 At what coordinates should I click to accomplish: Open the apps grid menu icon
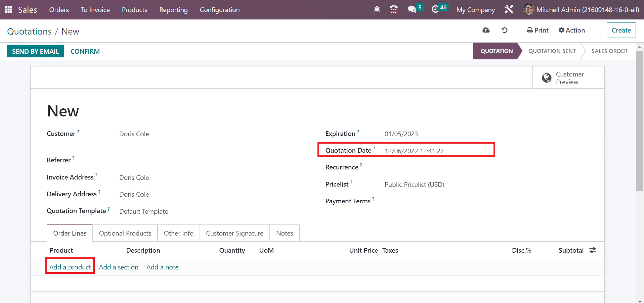(x=9, y=10)
